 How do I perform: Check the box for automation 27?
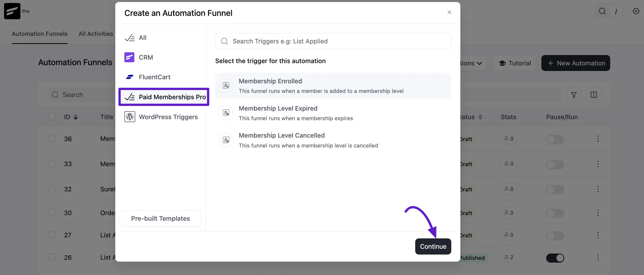click(x=52, y=235)
